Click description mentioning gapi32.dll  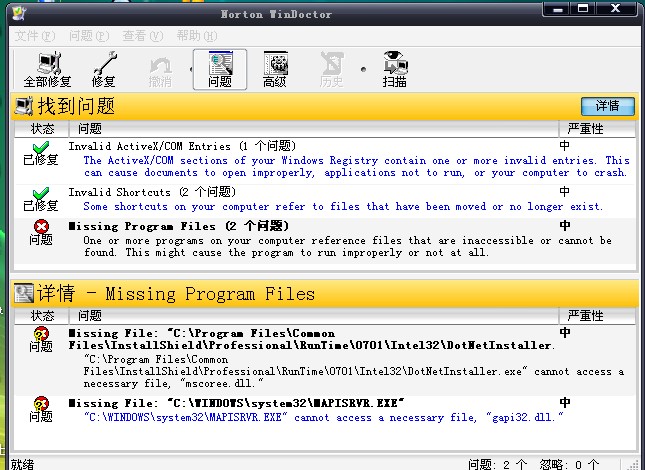click(323, 417)
